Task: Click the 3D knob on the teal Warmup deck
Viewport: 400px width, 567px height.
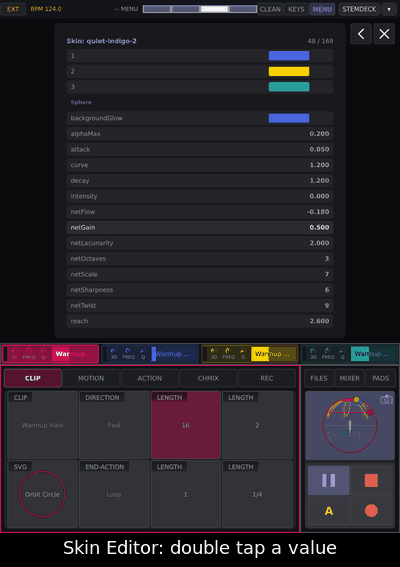Action: pos(313,351)
